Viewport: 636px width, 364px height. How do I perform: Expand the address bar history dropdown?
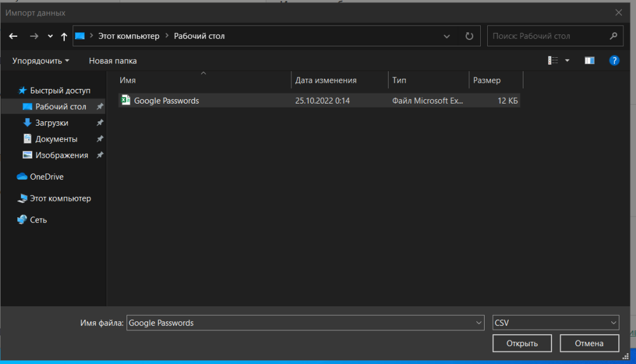pyautogui.click(x=446, y=36)
